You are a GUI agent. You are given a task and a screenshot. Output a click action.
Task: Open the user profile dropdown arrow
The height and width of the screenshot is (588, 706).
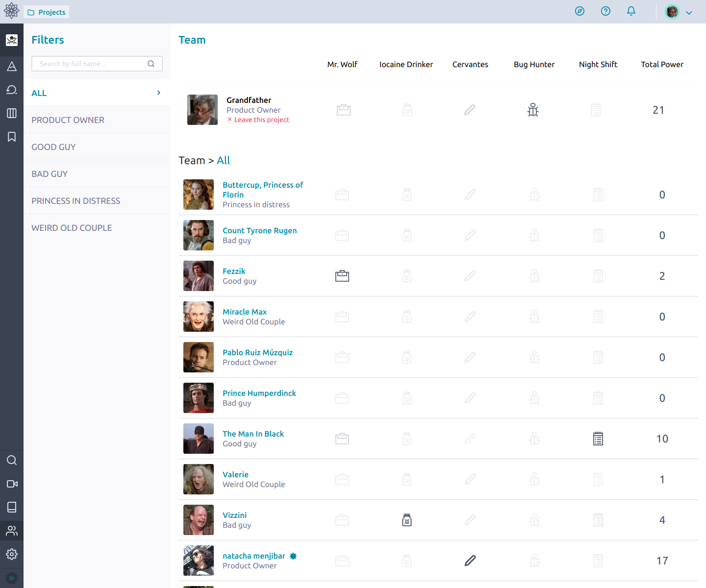(688, 12)
